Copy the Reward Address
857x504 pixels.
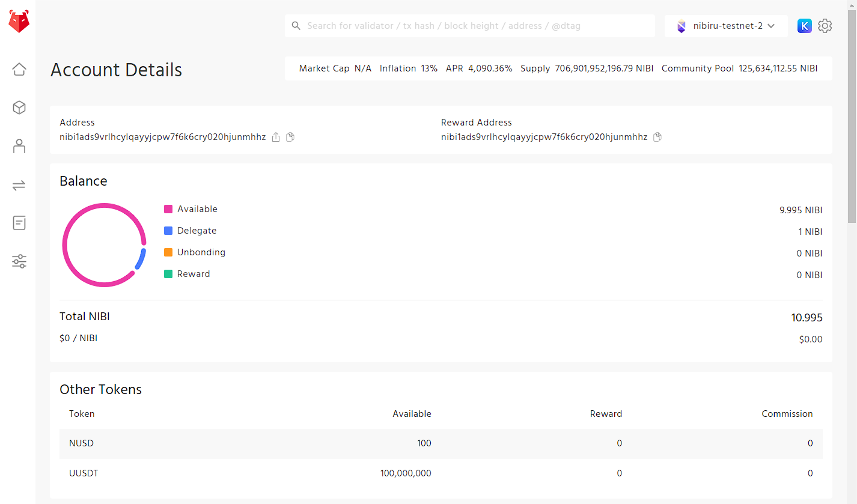[x=657, y=137]
